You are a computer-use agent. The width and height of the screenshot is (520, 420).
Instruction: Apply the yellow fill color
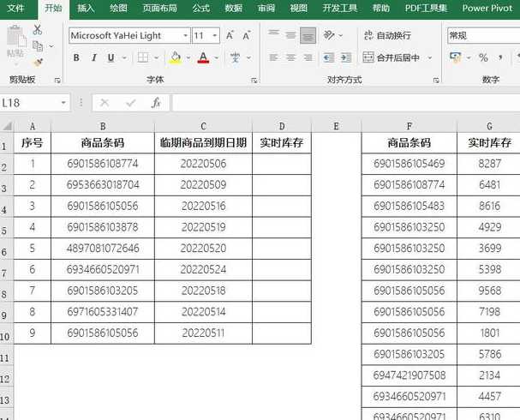pos(176,57)
